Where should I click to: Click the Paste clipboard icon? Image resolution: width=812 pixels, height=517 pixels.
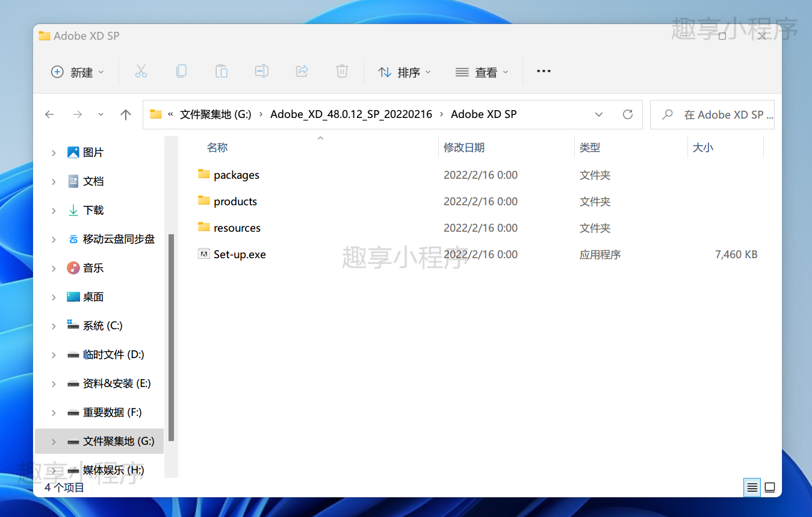[x=222, y=72]
